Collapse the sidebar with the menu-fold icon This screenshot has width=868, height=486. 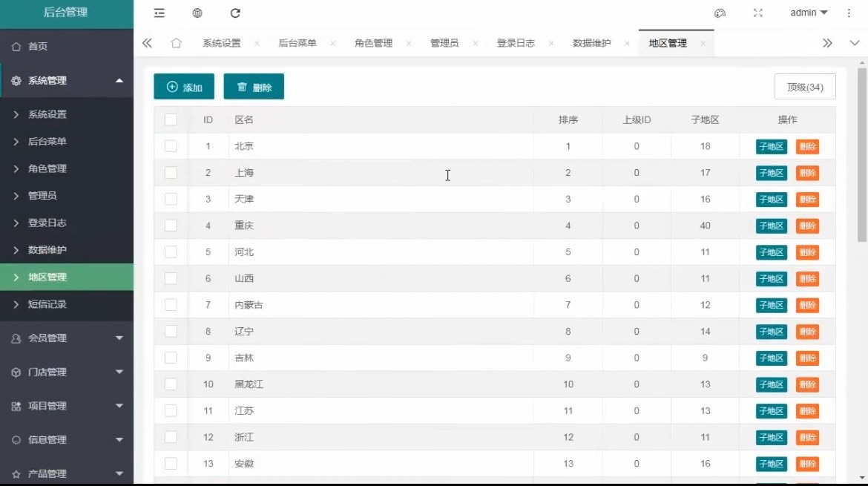(160, 13)
